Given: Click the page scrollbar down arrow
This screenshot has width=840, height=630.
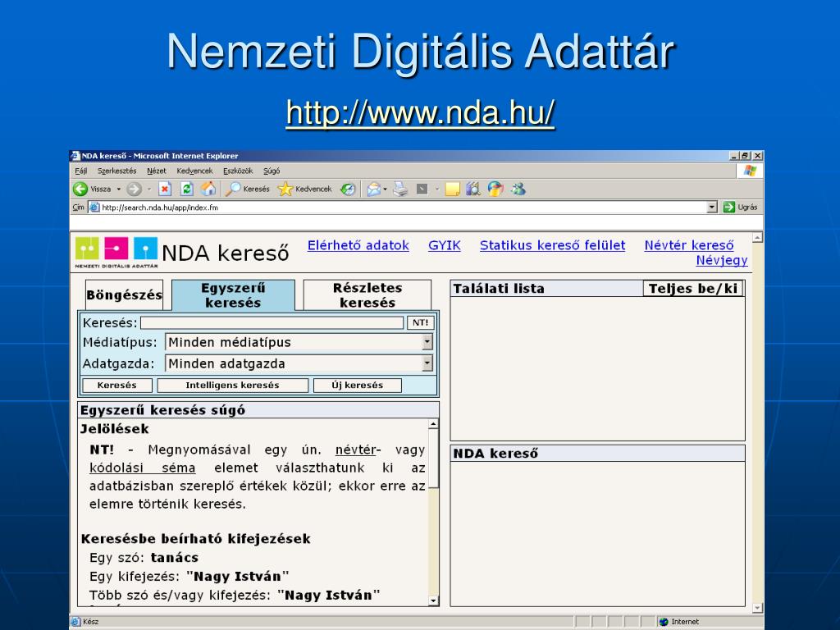Looking at the screenshot, I should [757, 608].
